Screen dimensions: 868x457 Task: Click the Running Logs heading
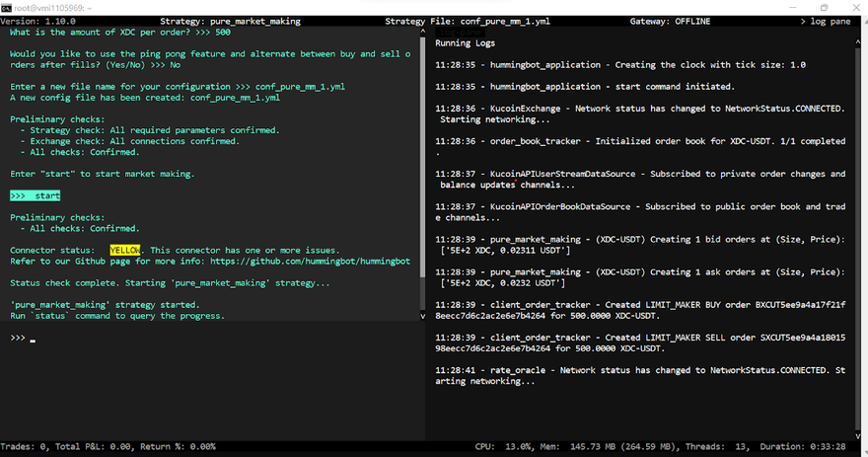click(466, 43)
